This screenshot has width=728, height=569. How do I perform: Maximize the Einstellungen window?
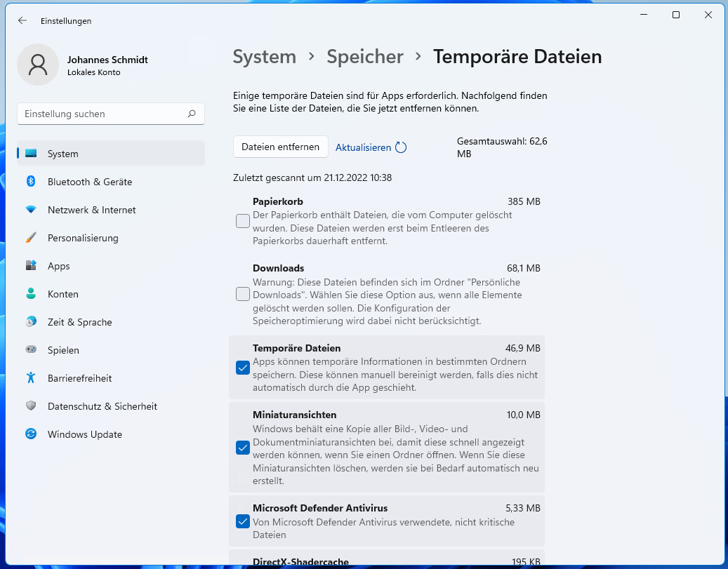(676, 15)
